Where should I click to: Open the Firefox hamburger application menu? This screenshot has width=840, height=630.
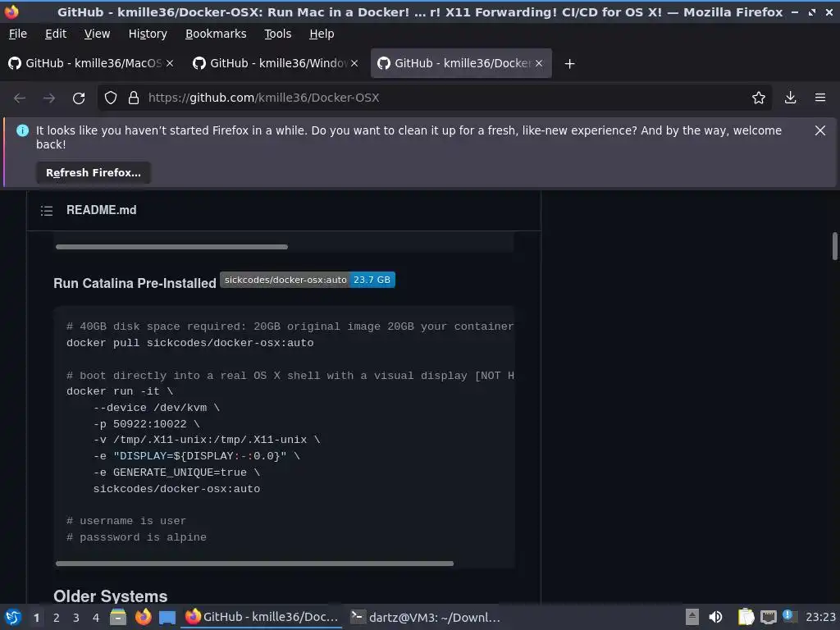click(820, 98)
